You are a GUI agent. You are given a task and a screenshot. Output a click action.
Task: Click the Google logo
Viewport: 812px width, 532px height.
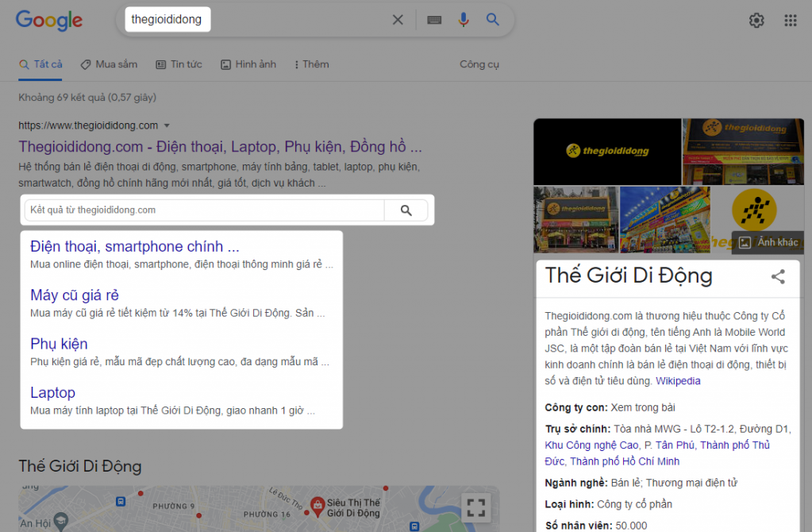(49, 20)
